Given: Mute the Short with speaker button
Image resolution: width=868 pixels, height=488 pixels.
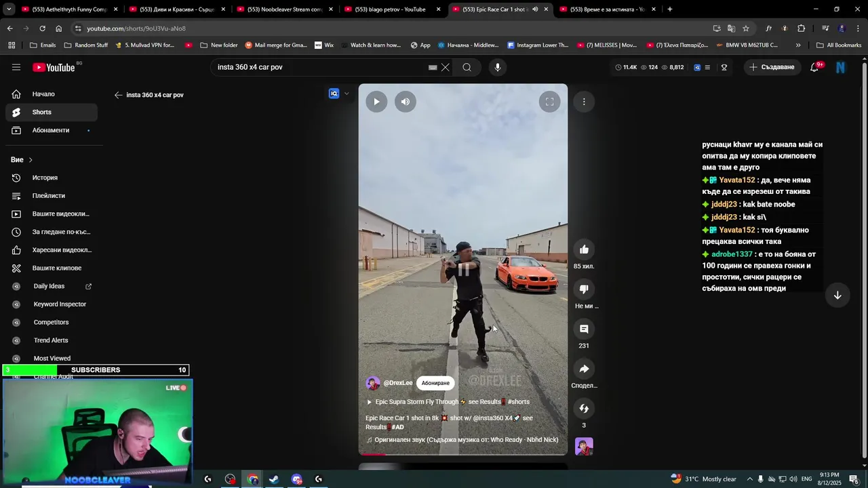Looking at the screenshot, I should [406, 102].
